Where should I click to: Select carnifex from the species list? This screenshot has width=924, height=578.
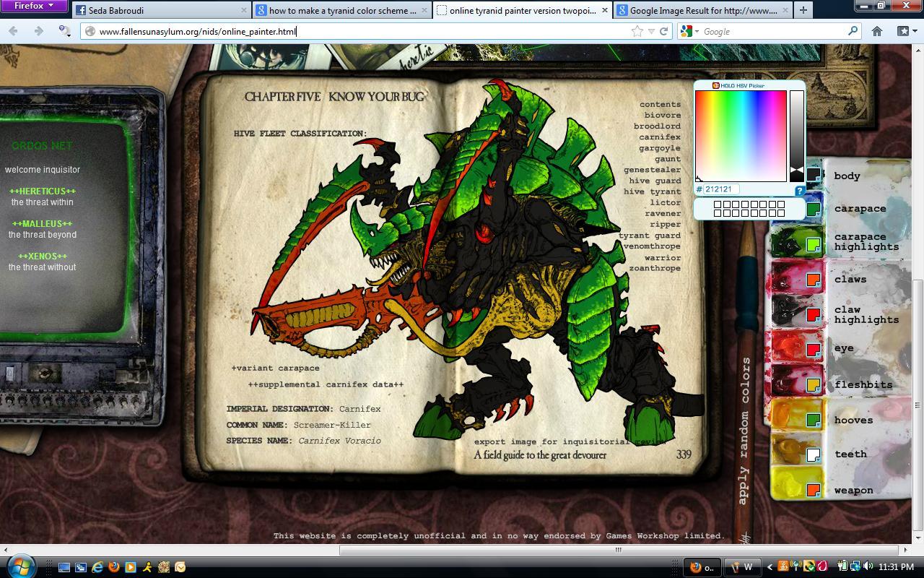(x=660, y=137)
